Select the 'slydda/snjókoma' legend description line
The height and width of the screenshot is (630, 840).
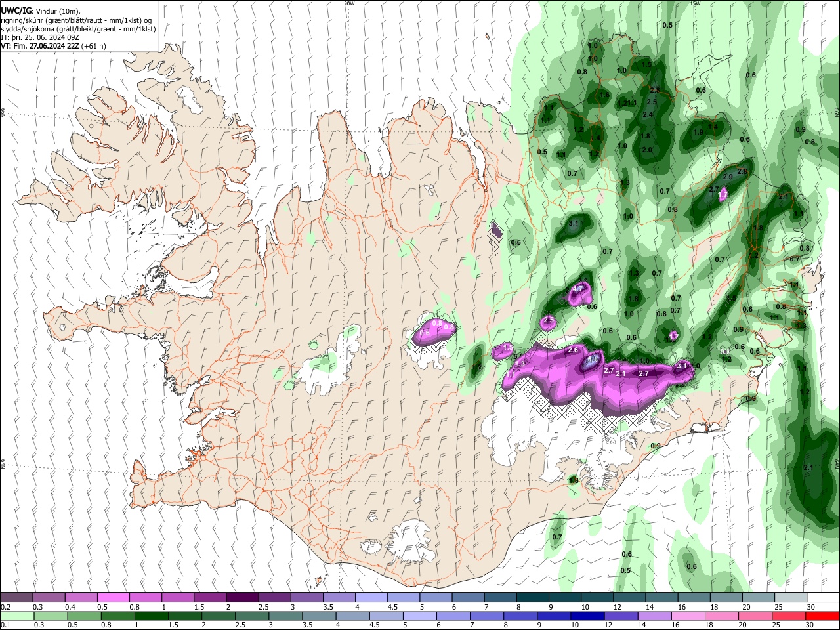[78, 29]
